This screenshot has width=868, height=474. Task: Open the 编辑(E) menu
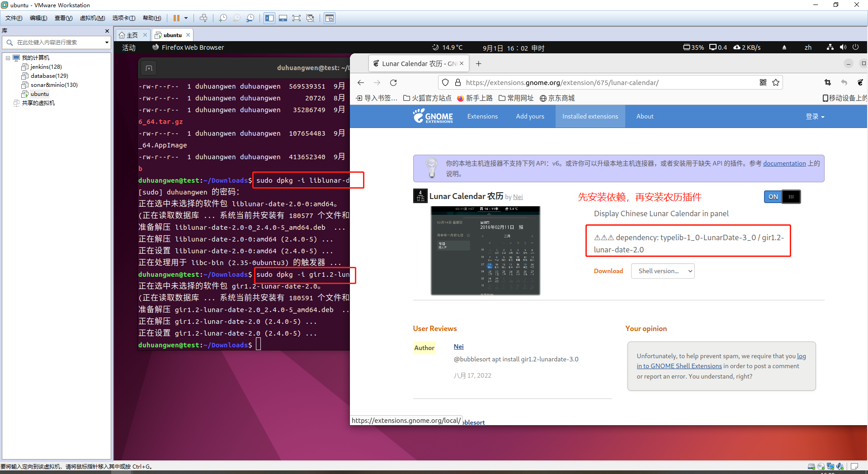(x=38, y=18)
